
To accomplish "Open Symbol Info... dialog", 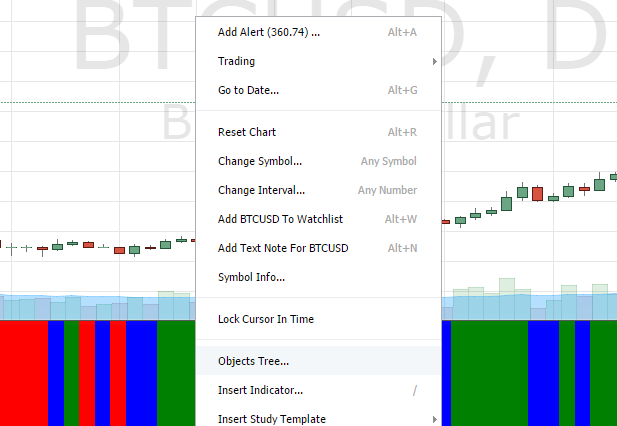I will point(318,277).
